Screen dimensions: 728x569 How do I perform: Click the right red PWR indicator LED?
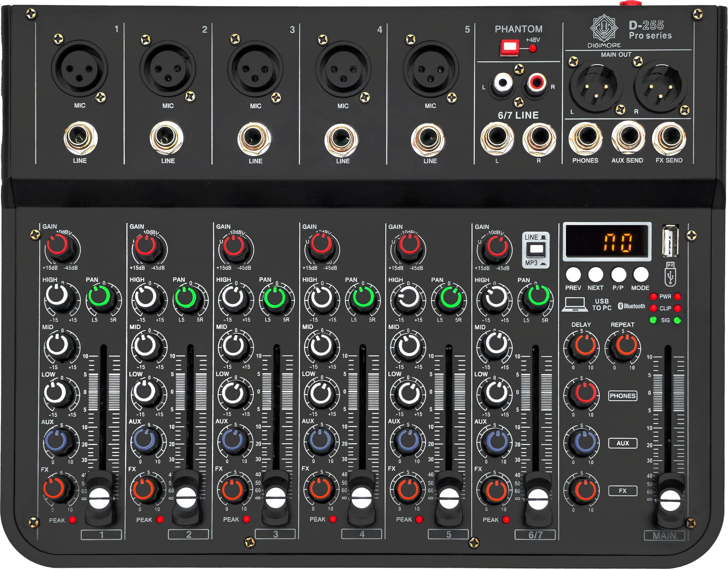[677, 296]
